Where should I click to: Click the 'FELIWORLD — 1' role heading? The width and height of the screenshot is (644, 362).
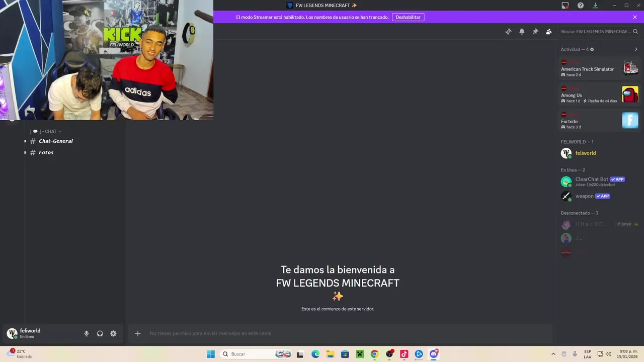pos(577,142)
